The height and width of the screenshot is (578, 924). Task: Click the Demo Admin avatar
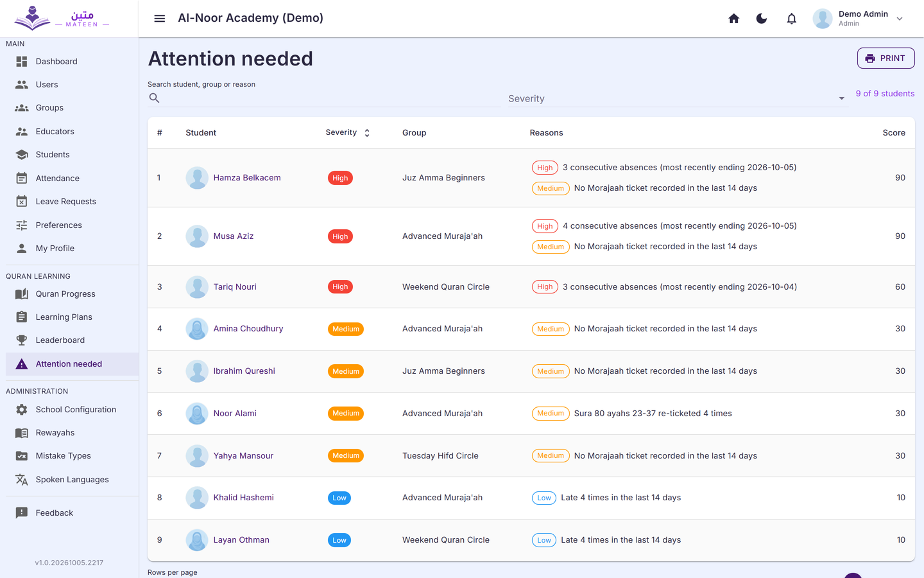click(x=823, y=19)
